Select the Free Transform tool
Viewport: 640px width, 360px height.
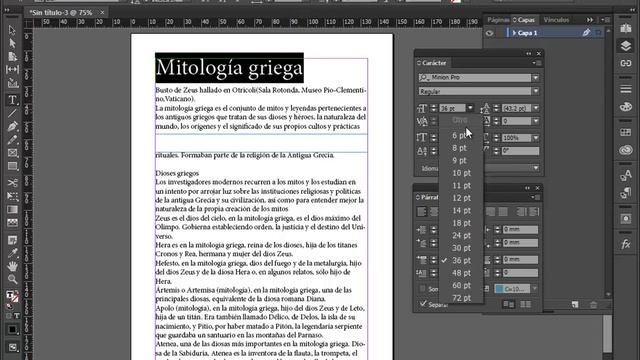tap(12, 196)
